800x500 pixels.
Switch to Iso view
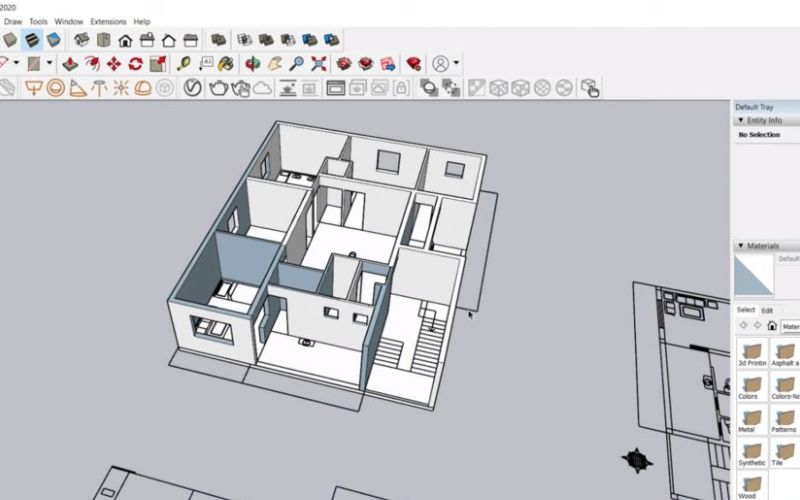(82, 40)
